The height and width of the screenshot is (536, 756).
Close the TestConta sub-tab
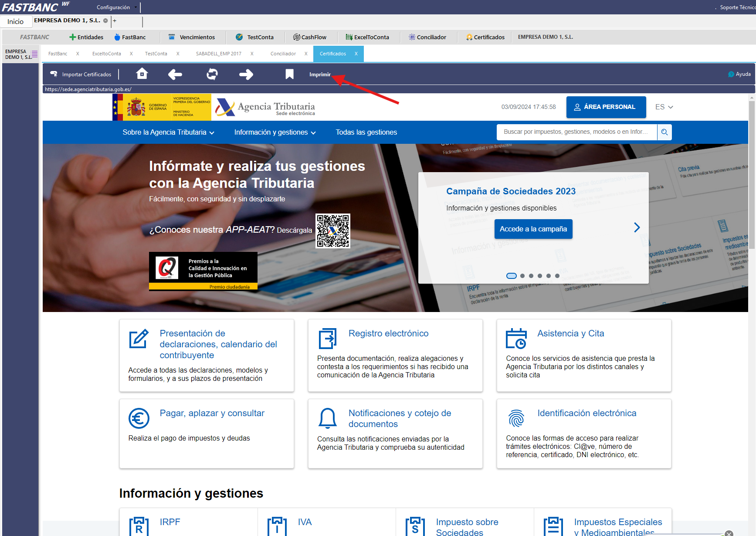[178, 54]
